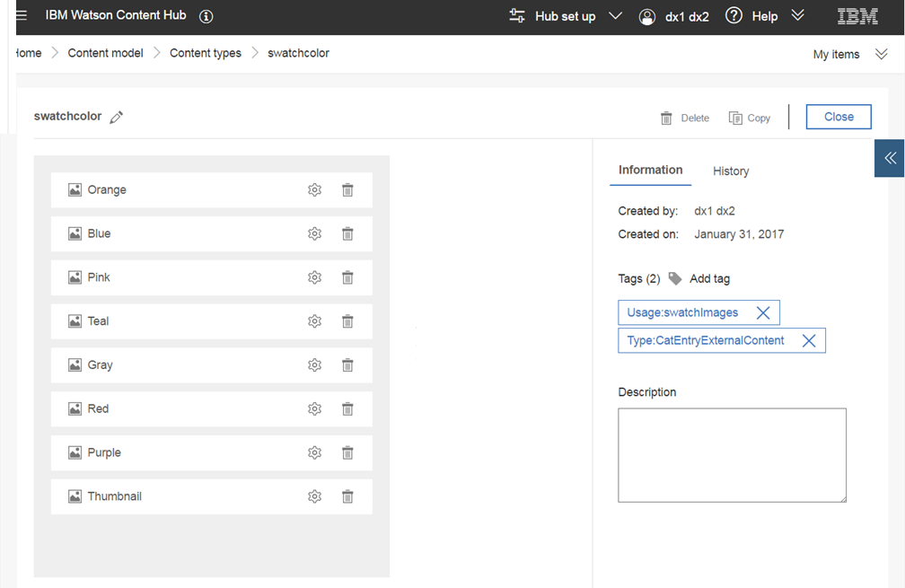Navigate to Content types breadcrumb
This screenshot has width=905, height=588.
(x=206, y=53)
